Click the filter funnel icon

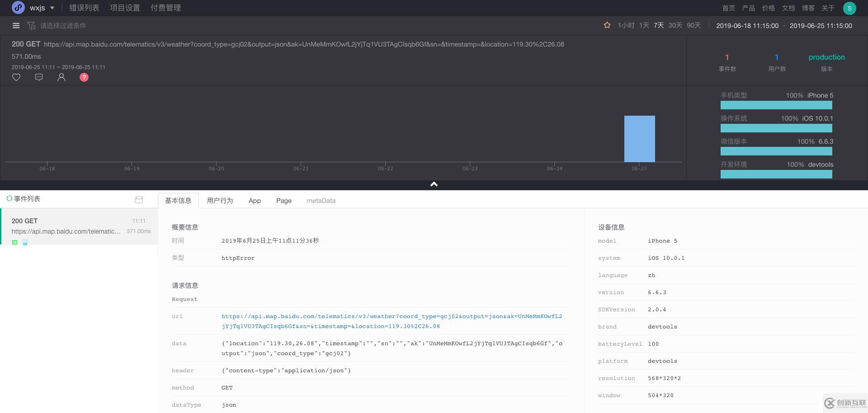(31, 26)
